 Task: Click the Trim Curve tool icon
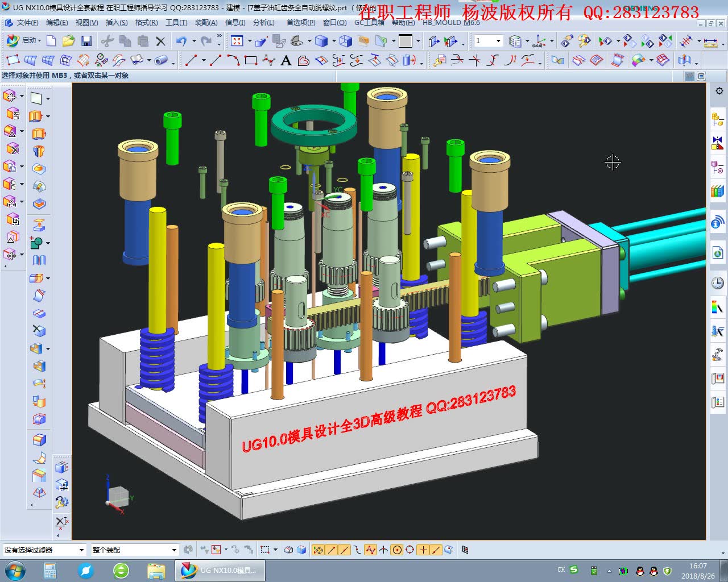coord(457,60)
